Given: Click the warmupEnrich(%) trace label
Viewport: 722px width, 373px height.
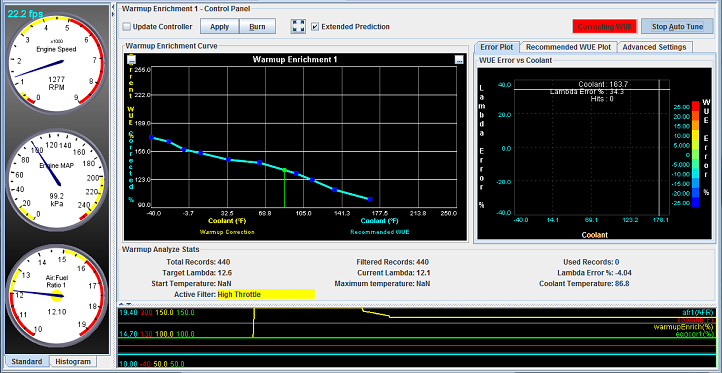Looking at the screenshot, I should tap(684, 327).
